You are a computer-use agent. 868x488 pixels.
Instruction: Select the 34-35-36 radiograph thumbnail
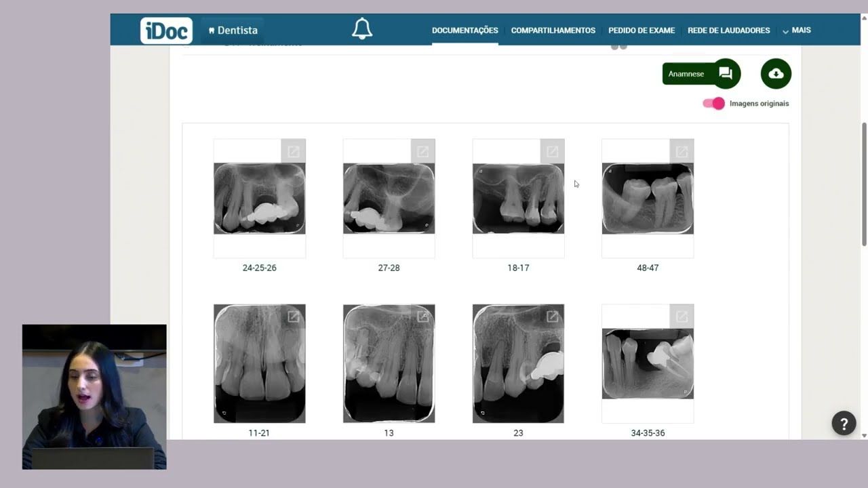pos(648,364)
